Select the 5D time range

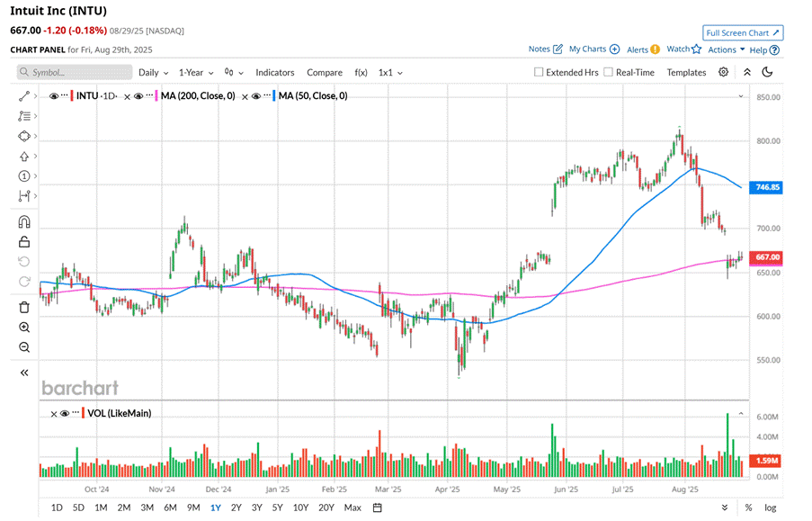pyautogui.click(x=78, y=508)
